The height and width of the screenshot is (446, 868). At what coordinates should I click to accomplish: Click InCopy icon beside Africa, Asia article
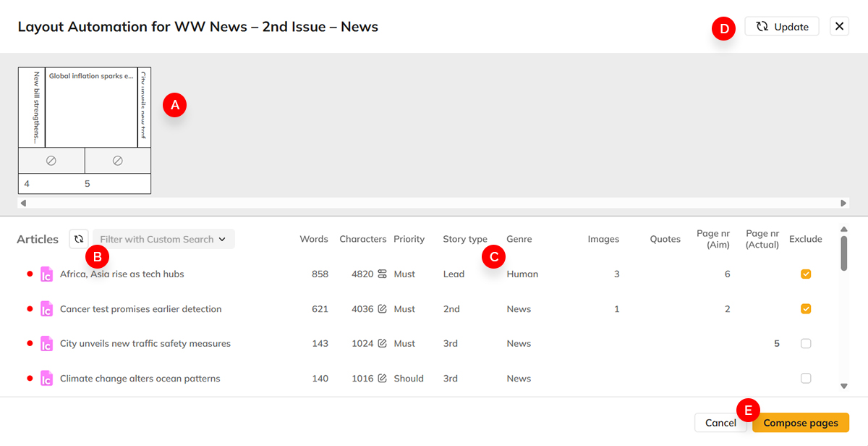(47, 274)
